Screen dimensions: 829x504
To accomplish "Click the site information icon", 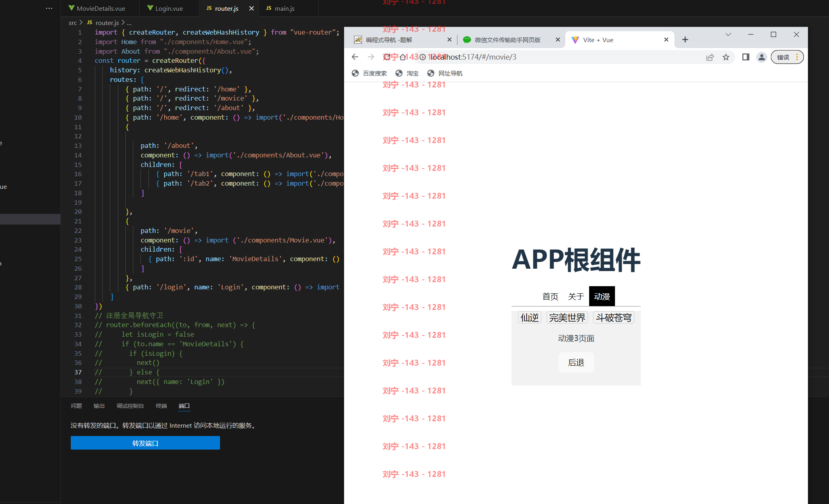I will [x=422, y=57].
